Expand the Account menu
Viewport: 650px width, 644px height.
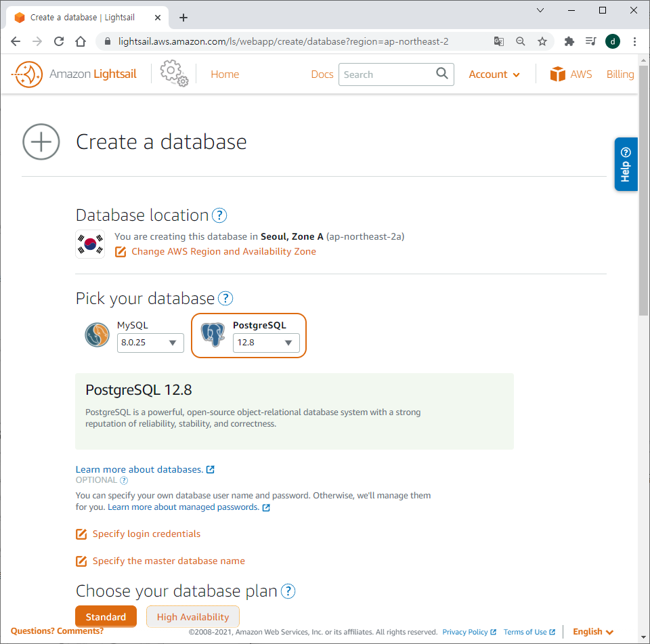(x=494, y=74)
